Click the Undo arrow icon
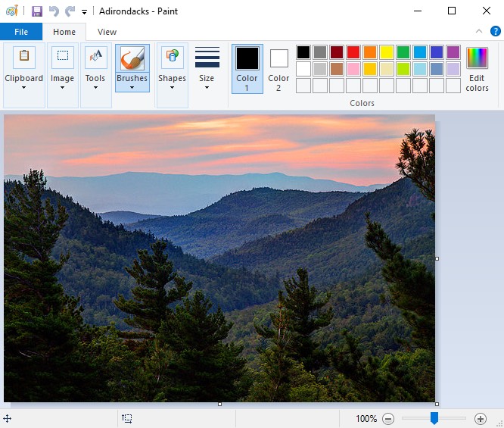This screenshot has height=428, width=504. (54, 11)
